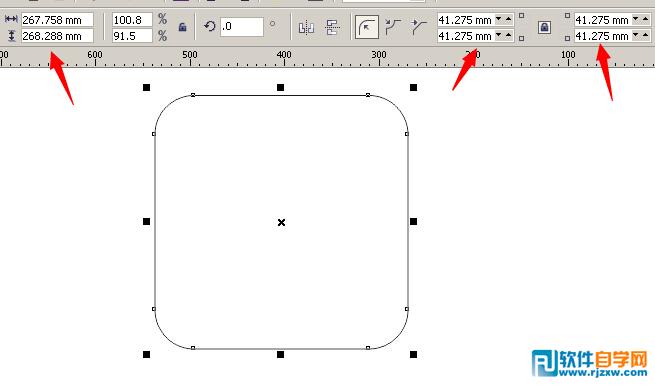Click the top-right corner radius field
The width and height of the screenshot is (655, 386).
tap(603, 20)
